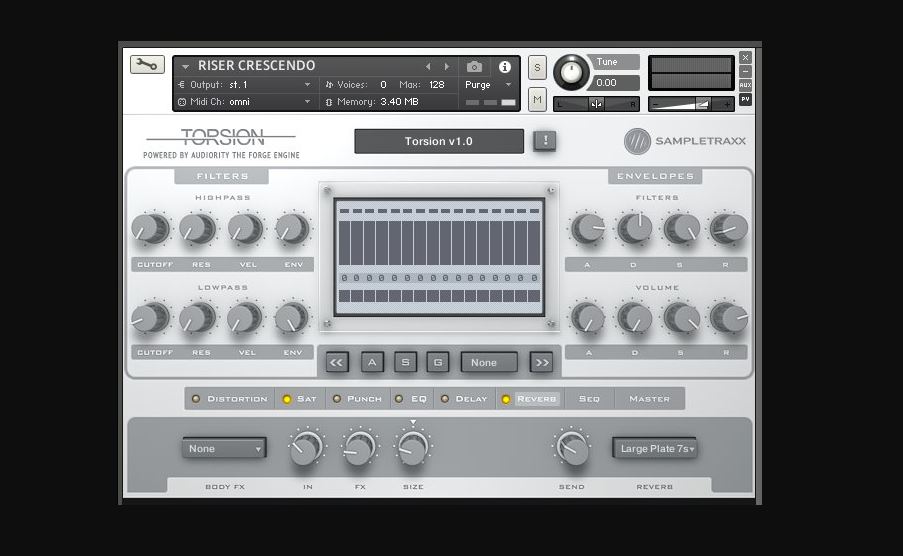The image size is (903, 556).
Task: Click the reverb Send knob
Action: click(x=572, y=448)
